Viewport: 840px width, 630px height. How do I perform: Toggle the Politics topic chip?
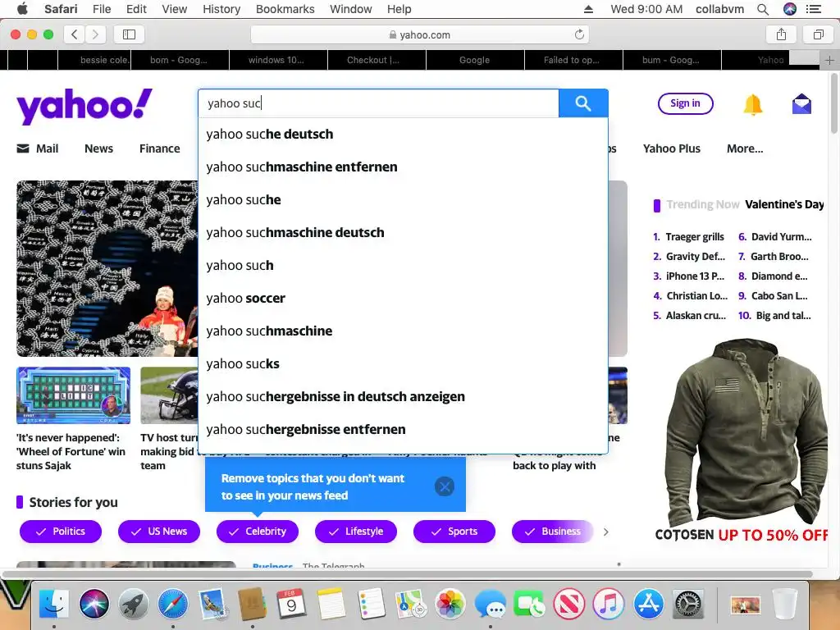pyautogui.click(x=61, y=532)
